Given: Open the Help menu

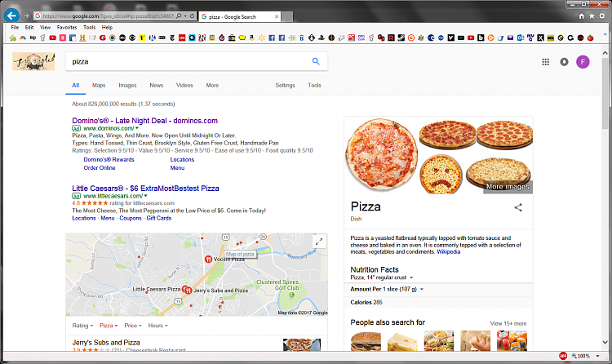Looking at the screenshot, I should [107, 27].
